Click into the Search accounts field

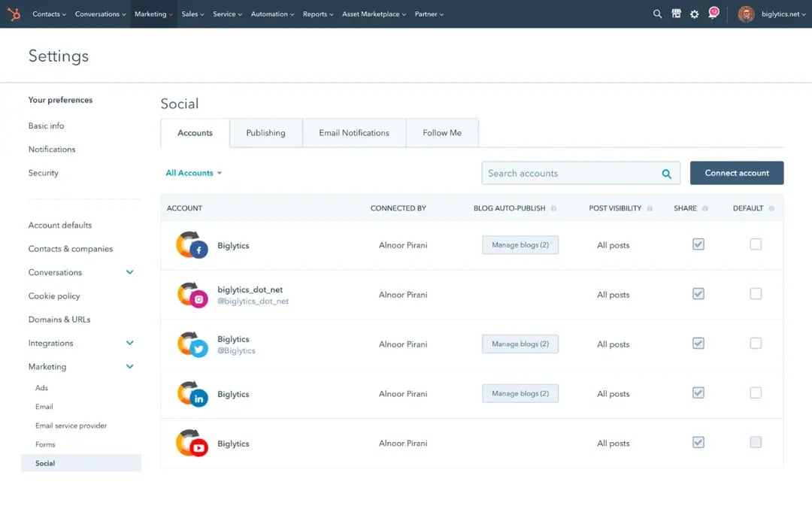[x=571, y=173]
